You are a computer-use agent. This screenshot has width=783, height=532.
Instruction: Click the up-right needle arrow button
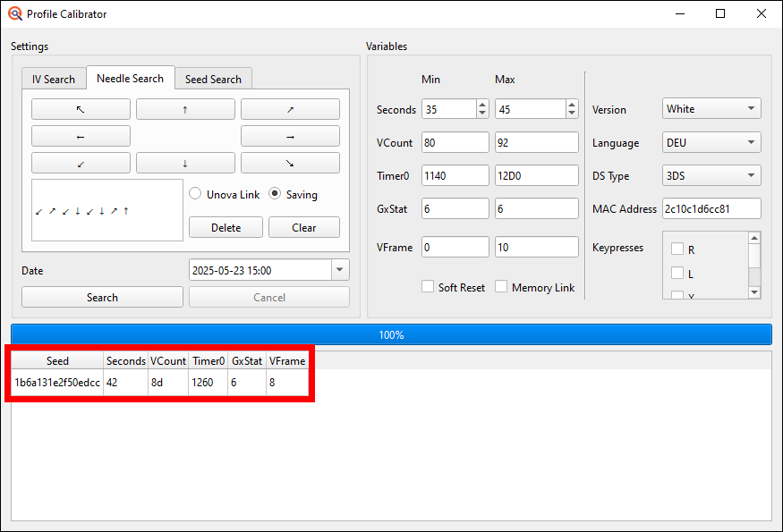point(290,109)
